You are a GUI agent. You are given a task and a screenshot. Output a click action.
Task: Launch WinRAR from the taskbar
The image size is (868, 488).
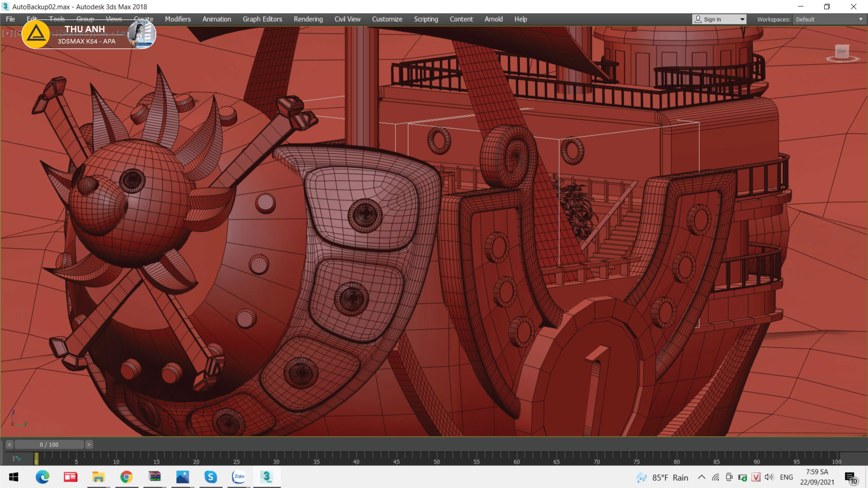155,477
